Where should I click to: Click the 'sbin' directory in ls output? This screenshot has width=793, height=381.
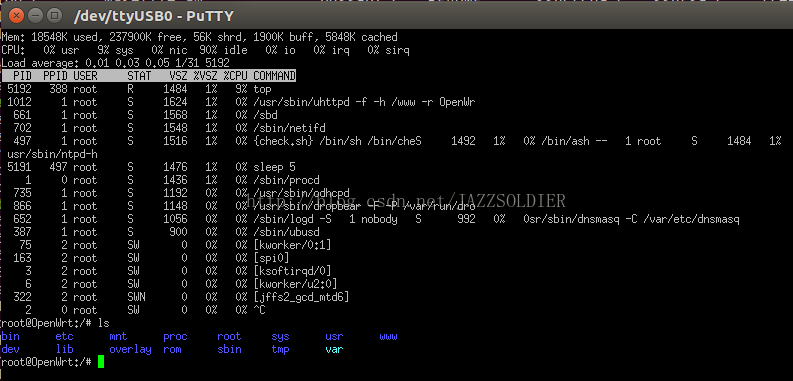(x=229, y=349)
